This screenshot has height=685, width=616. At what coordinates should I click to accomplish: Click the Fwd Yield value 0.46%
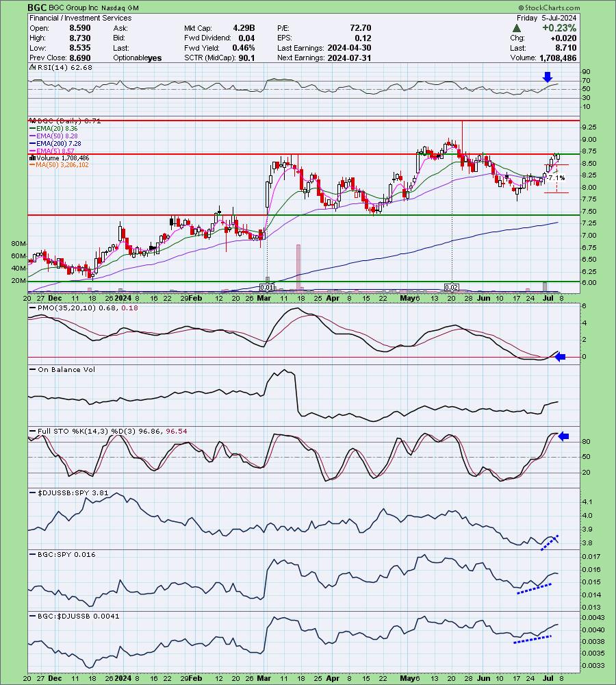coord(244,48)
